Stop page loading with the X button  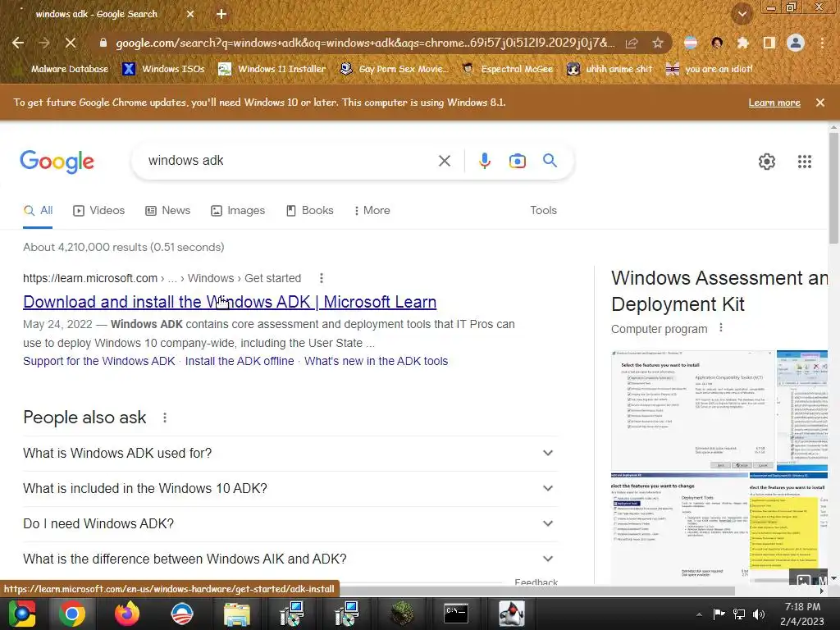(71, 43)
